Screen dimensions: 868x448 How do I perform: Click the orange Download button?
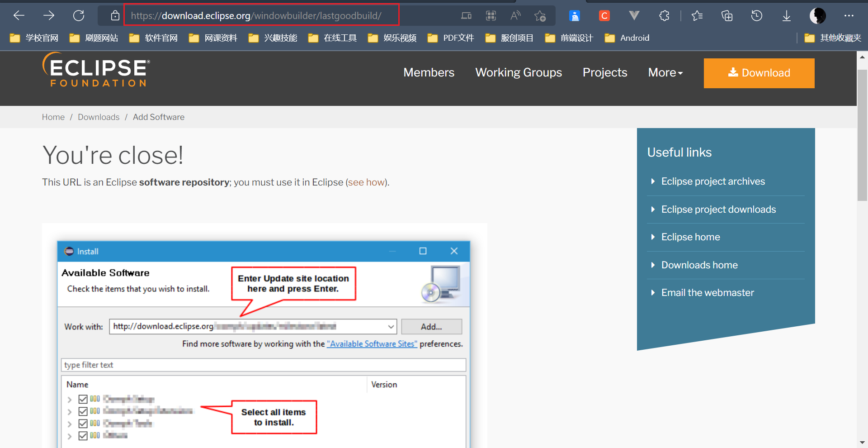point(759,73)
